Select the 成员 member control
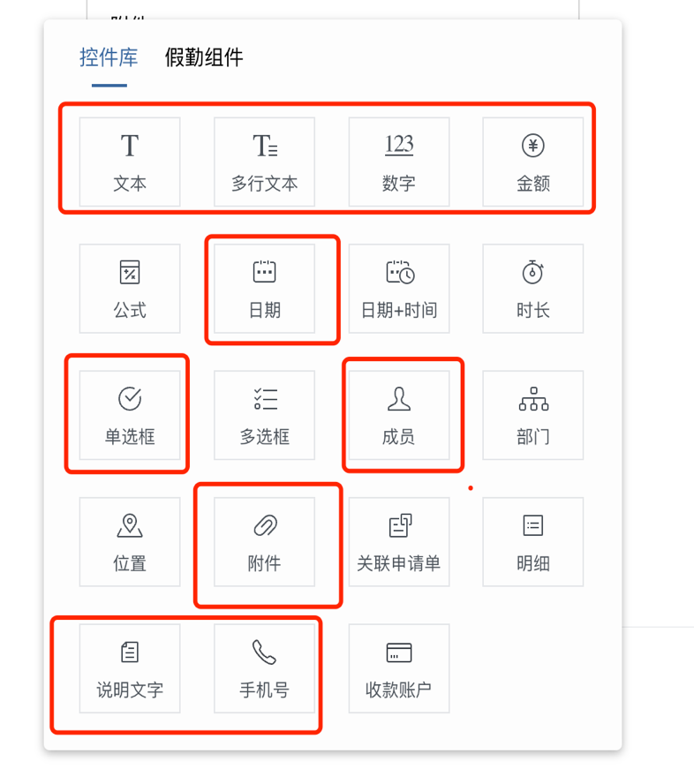The image size is (694, 784). tap(399, 415)
